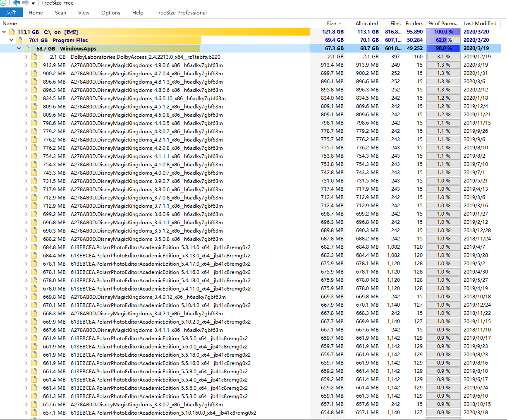Switch to the Scan tab
The height and width of the screenshot is (420, 507).
pyautogui.click(x=60, y=12)
